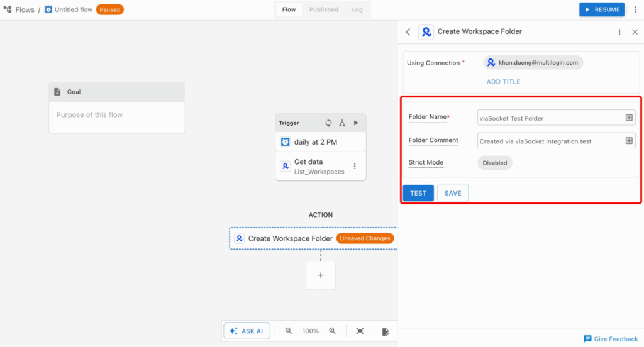Click the Flows breadcrumb link
Image resolution: width=644 pixels, height=347 pixels.
(25, 9)
